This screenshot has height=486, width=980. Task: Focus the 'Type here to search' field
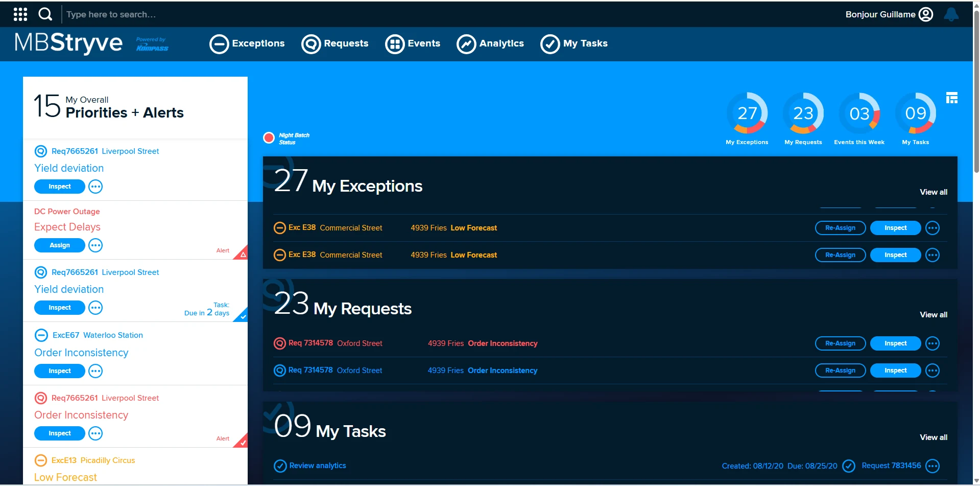pos(111,14)
